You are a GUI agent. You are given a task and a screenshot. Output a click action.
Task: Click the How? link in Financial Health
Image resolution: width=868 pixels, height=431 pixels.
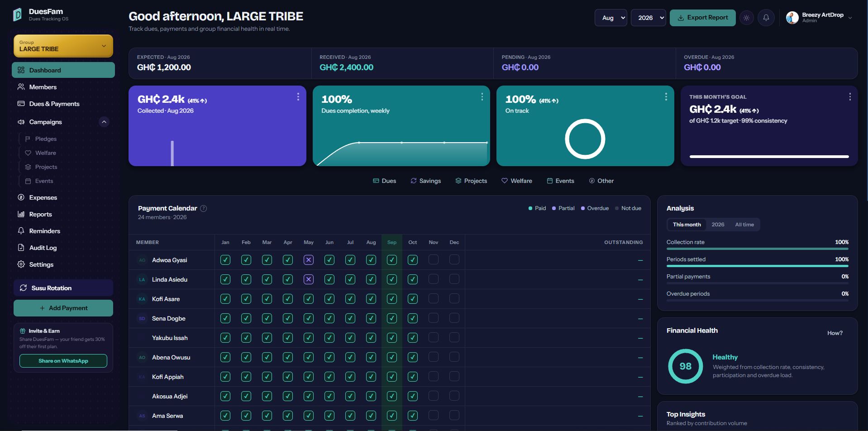(835, 333)
